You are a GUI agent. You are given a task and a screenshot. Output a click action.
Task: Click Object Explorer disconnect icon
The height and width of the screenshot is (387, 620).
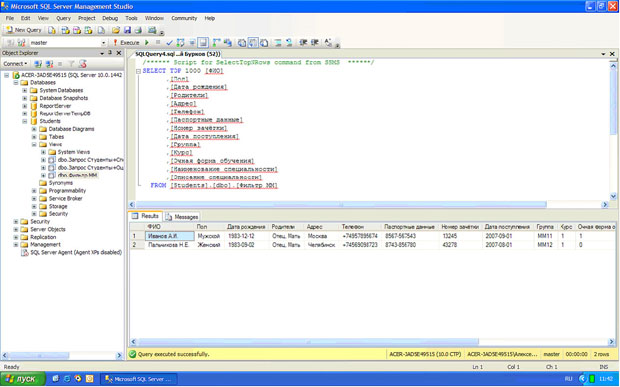click(x=49, y=64)
